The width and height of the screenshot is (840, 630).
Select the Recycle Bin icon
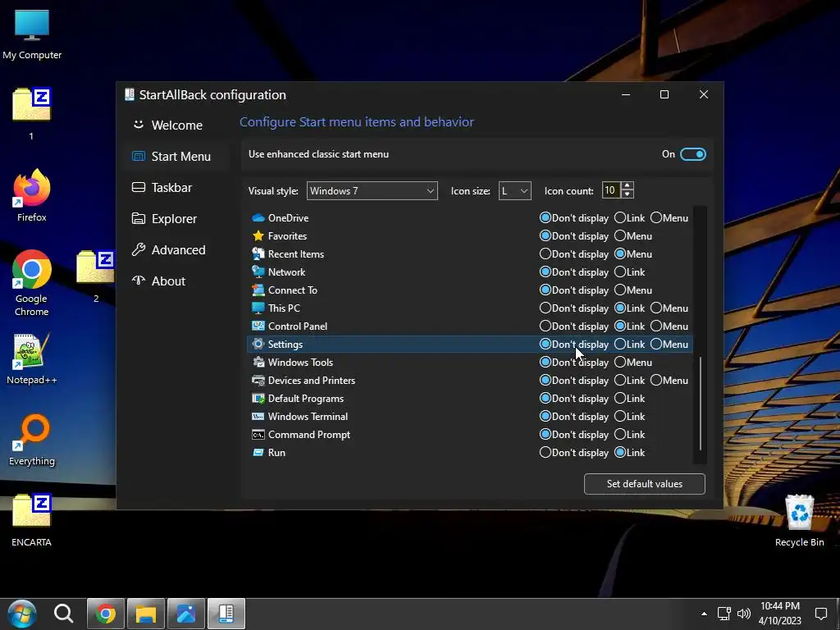coord(799,521)
